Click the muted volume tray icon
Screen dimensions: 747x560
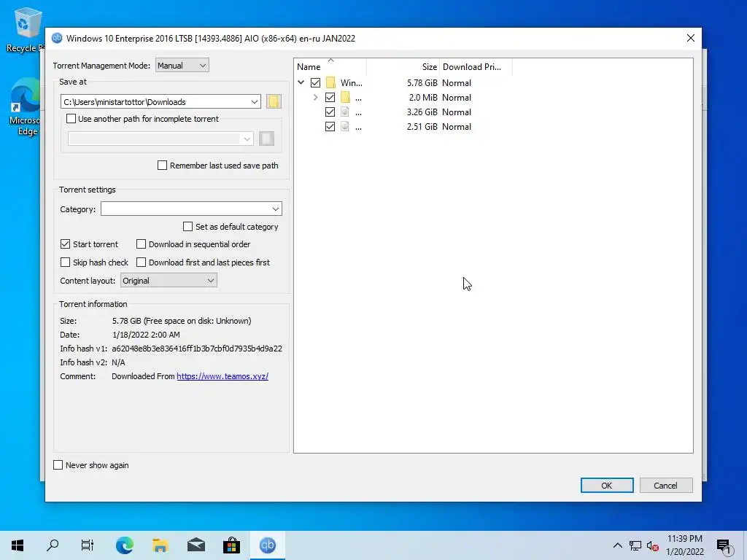[x=653, y=545]
